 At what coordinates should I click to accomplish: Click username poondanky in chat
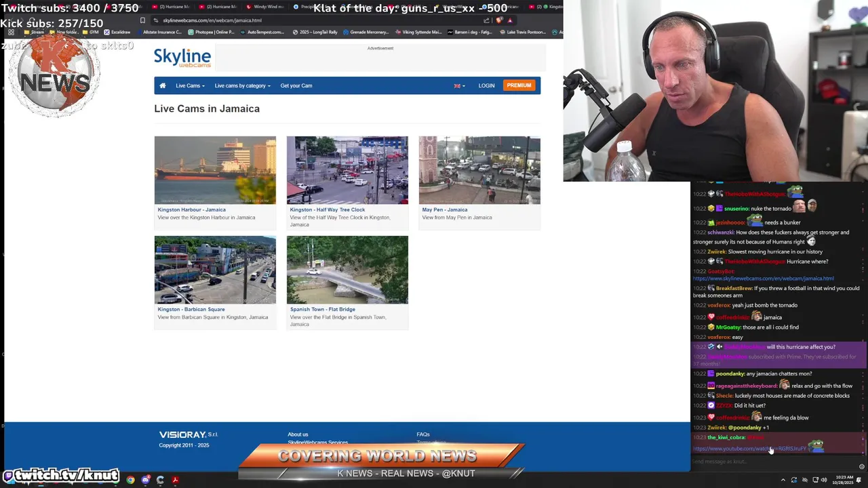pyautogui.click(x=730, y=374)
